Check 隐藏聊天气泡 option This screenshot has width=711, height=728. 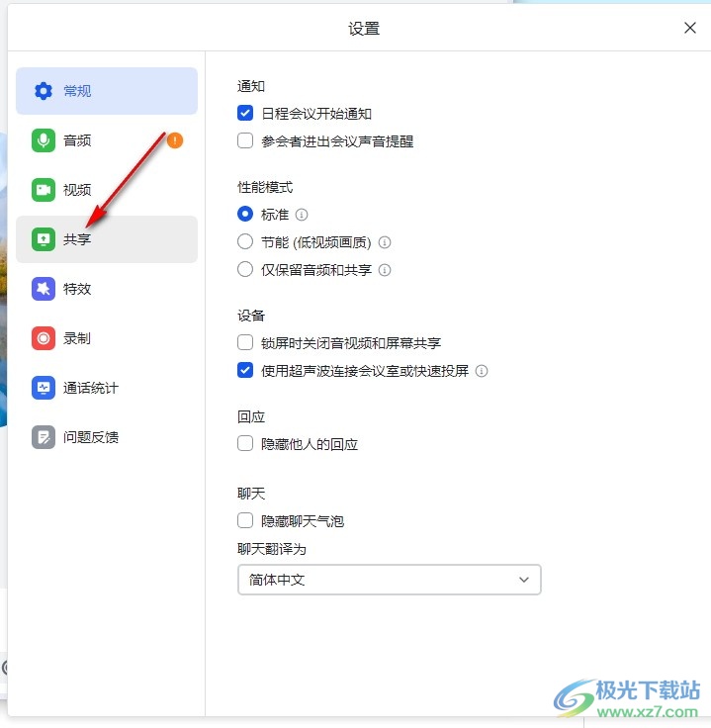point(245,520)
